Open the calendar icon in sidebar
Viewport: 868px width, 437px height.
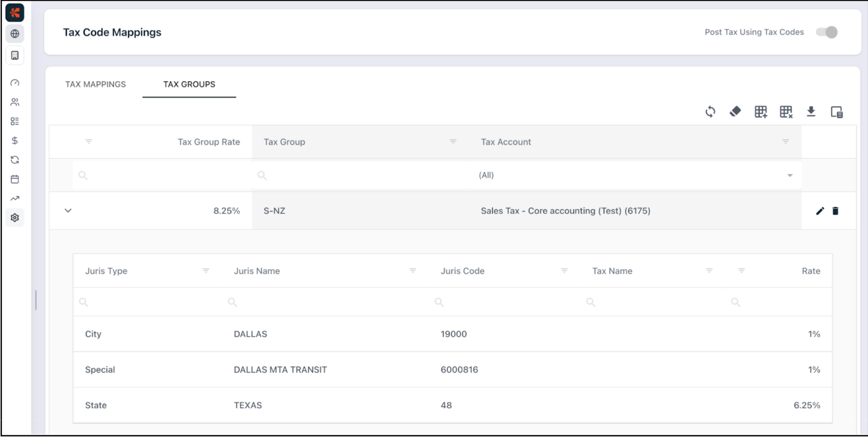point(15,179)
